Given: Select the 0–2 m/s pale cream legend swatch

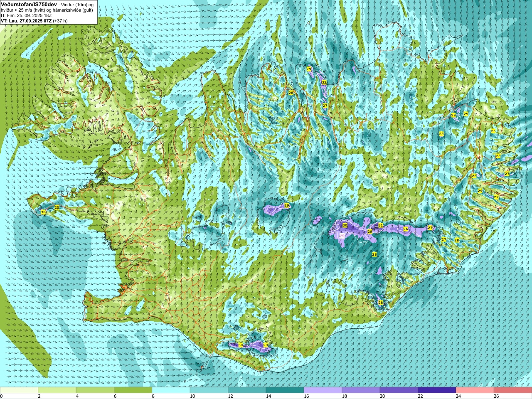Looking at the screenshot, I should click(x=19, y=390).
